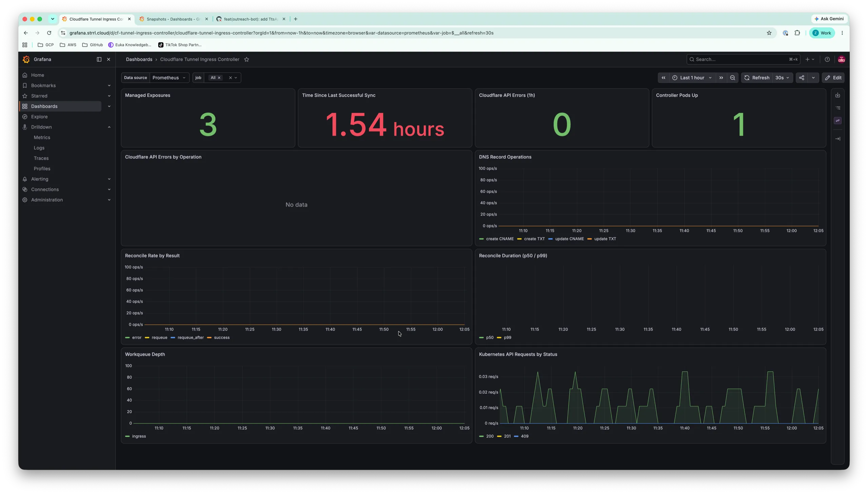Close the Grafana navigation sidebar
This screenshot has height=494, width=868.
108,59
